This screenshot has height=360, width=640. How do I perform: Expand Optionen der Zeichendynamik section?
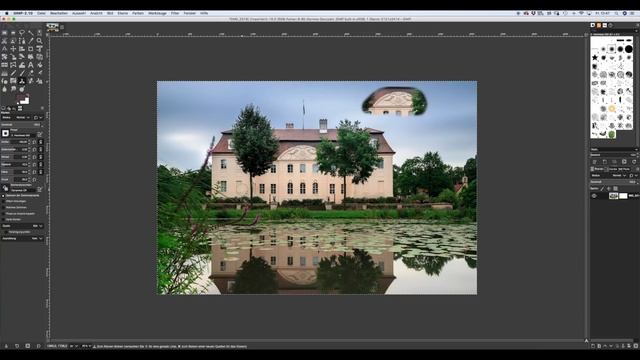click(3, 196)
